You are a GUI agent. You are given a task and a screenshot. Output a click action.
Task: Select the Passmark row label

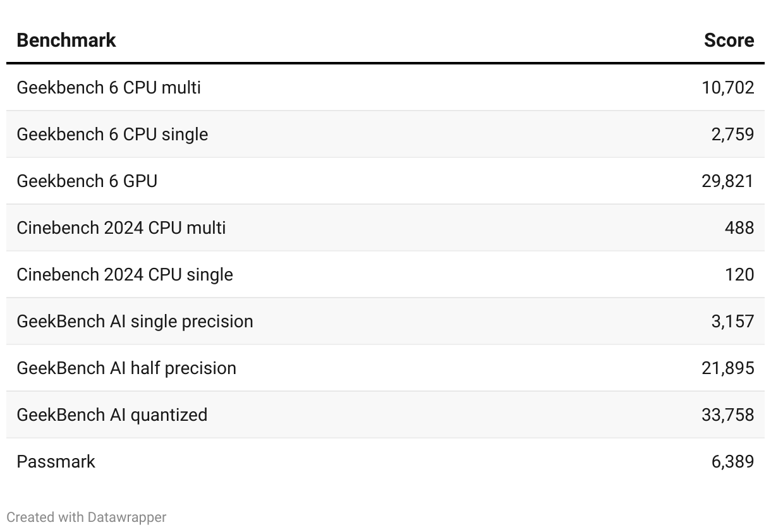pyautogui.click(x=56, y=461)
